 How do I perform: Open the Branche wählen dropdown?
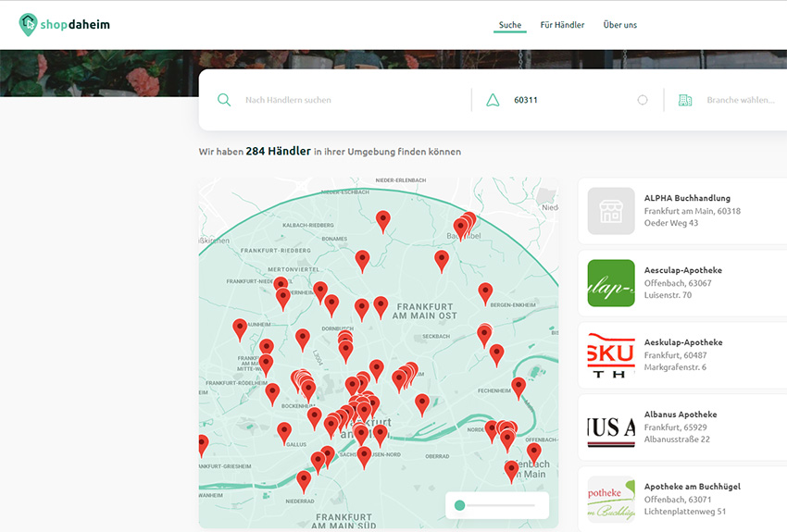[741, 100]
